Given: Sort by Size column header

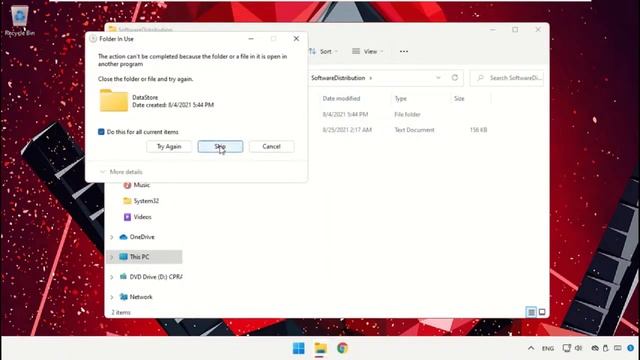Looking at the screenshot, I should pos(459,98).
